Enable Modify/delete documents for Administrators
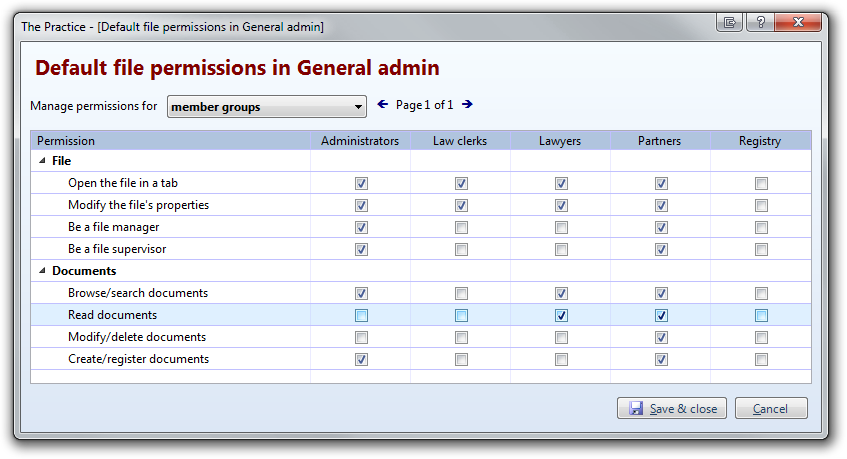 point(361,338)
